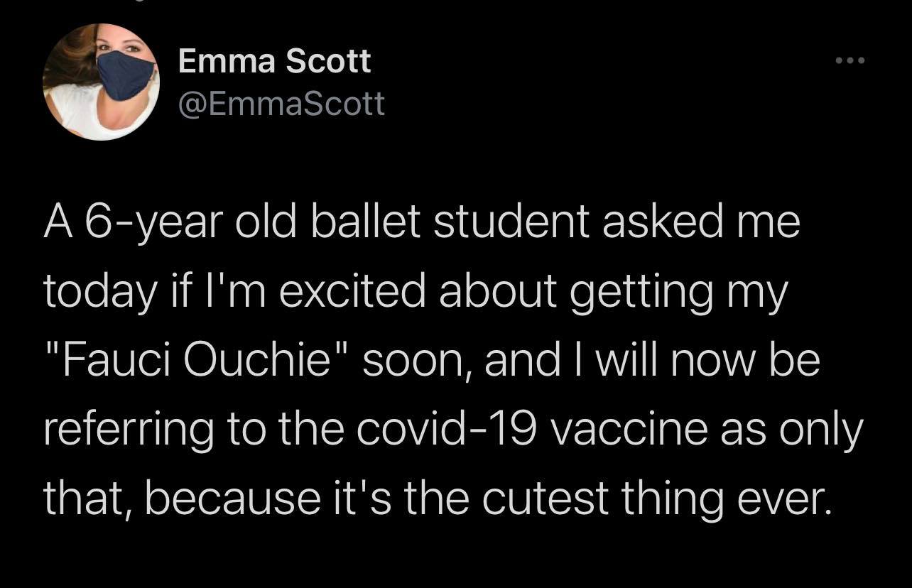Click the "Fauci Ouchie" quoted phrase
912x588 pixels.
192,362
